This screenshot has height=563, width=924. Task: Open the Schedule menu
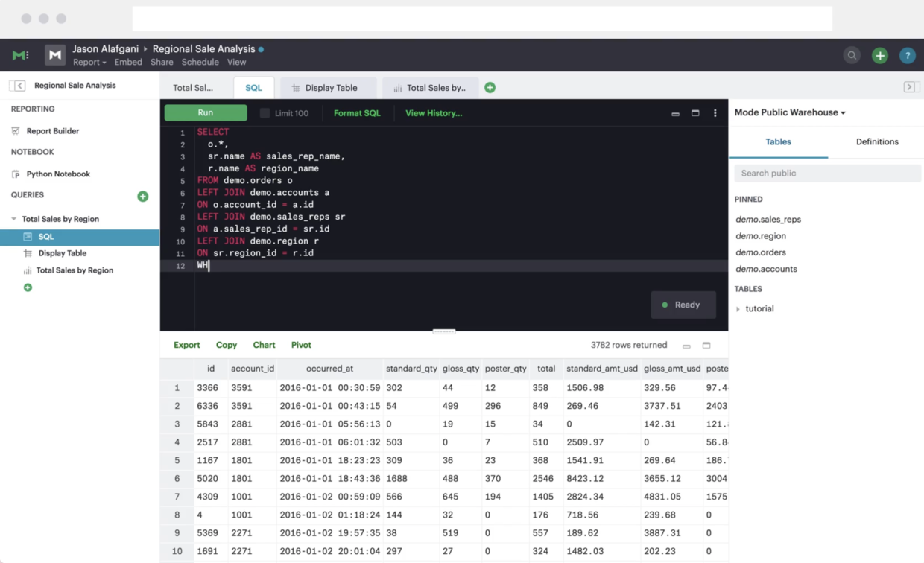[x=200, y=63]
